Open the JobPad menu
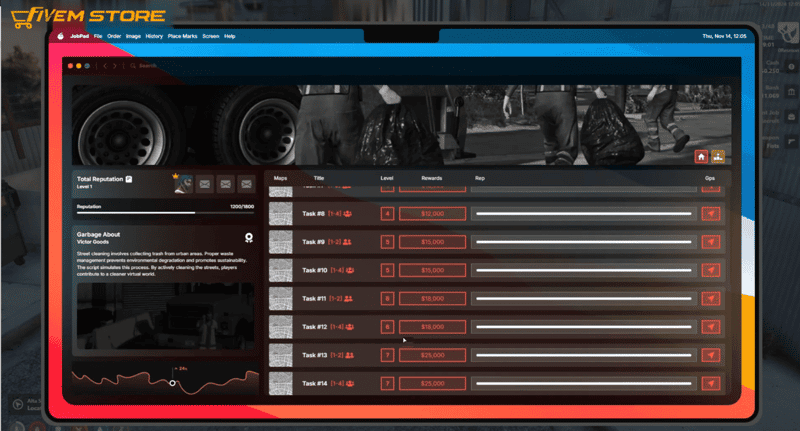This screenshot has height=431, width=800. tap(80, 36)
